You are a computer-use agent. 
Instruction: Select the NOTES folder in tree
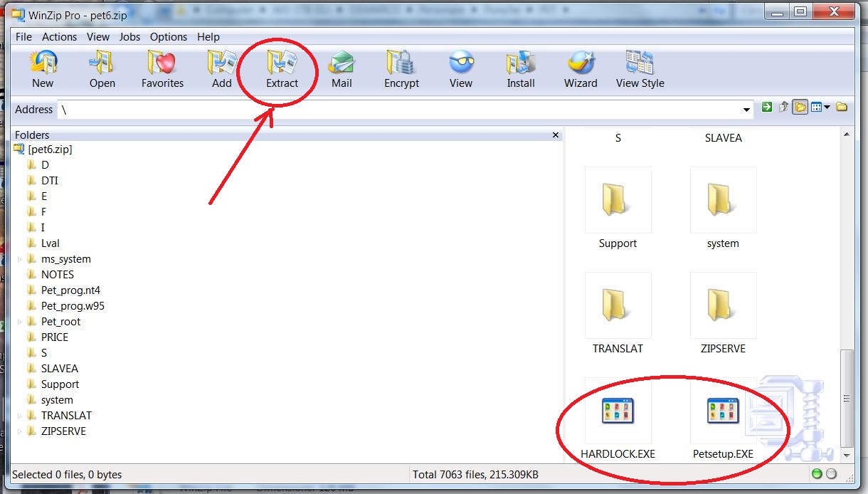click(57, 275)
